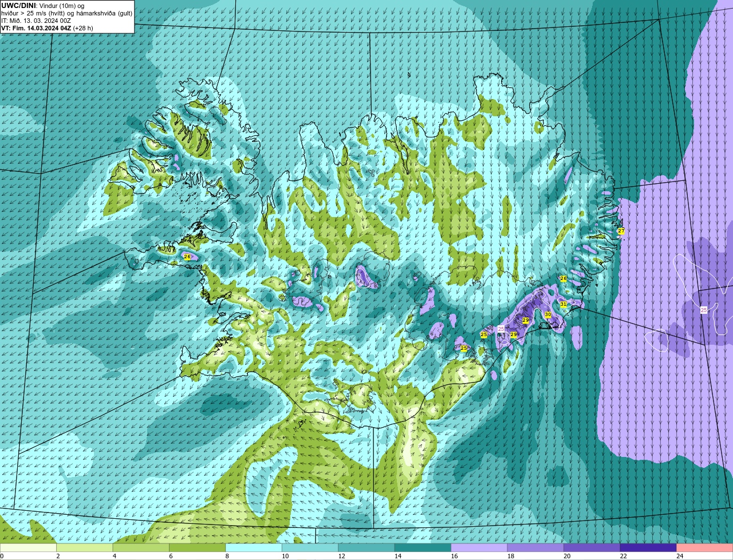Image resolution: width=733 pixels, height=560 pixels.
Task: Click the 16–18 m/s lavender legend swatch
Action: click(479, 547)
